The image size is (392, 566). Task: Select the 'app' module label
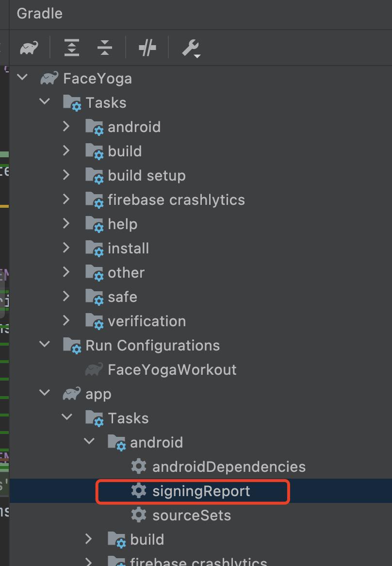click(98, 395)
